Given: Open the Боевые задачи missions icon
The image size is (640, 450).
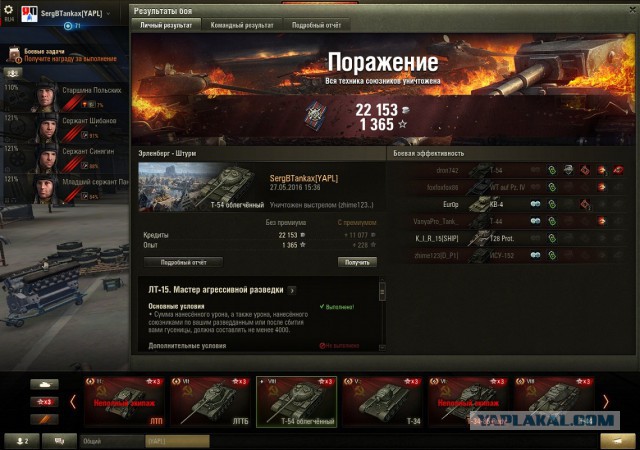Looking at the screenshot, I should (x=14, y=54).
